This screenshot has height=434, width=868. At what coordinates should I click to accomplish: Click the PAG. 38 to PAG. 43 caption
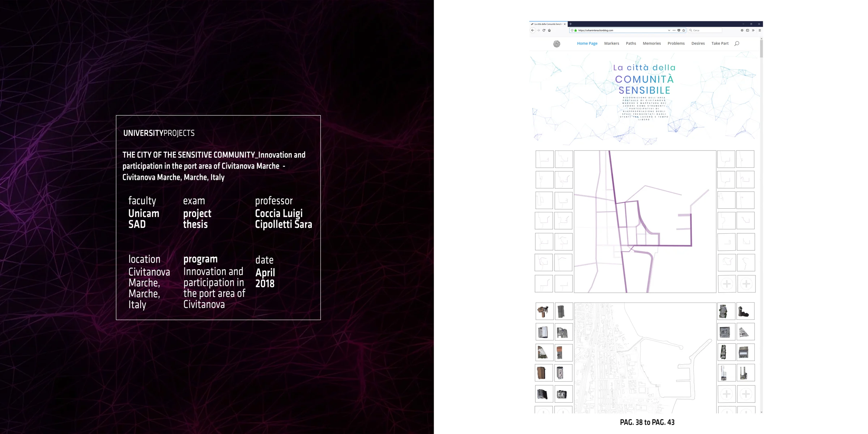(647, 422)
